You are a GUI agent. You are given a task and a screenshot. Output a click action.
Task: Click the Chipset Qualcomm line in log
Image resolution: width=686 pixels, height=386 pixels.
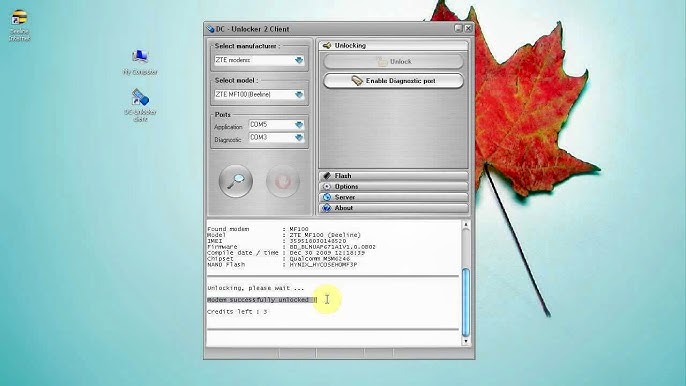click(278, 259)
